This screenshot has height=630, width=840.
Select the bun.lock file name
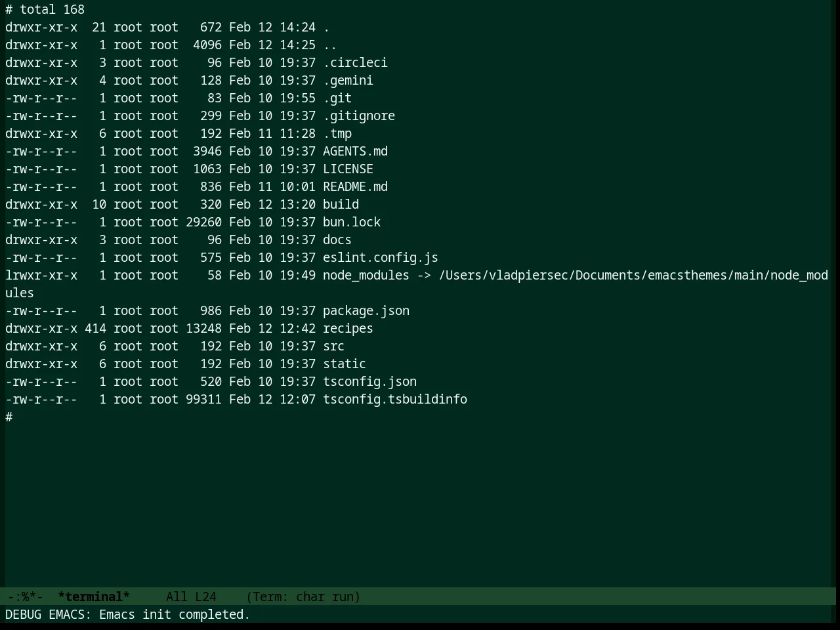tap(352, 222)
